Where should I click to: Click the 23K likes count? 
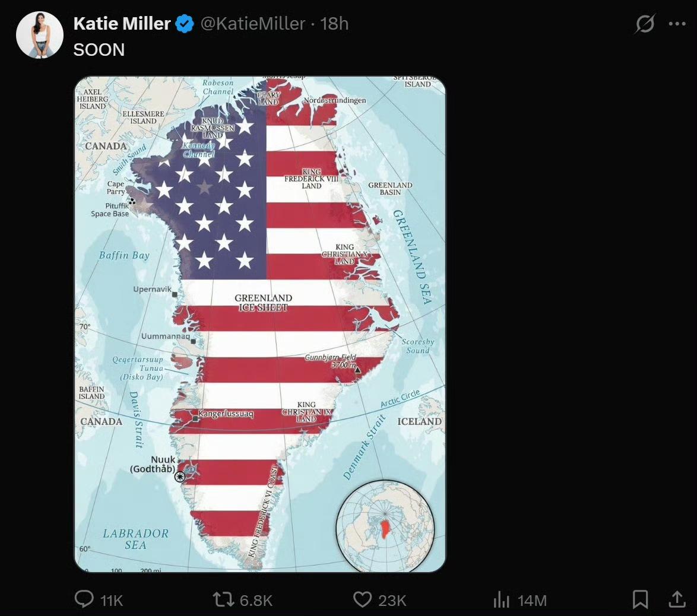pos(392,601)
